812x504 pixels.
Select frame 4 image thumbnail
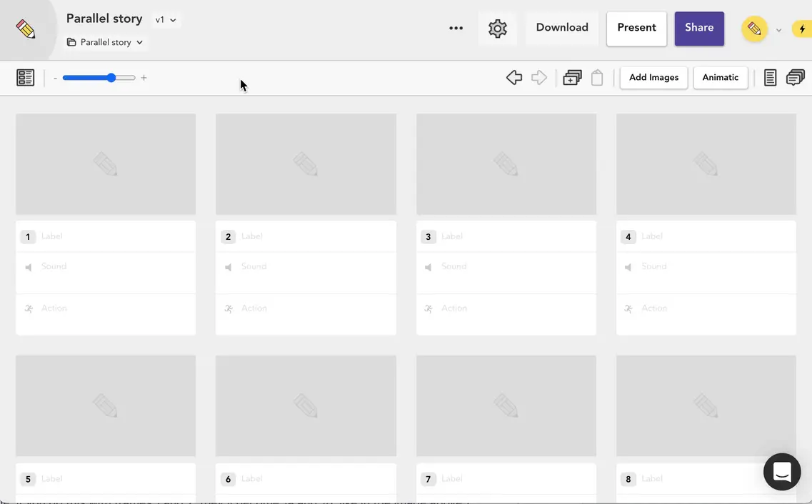[706, 164]
